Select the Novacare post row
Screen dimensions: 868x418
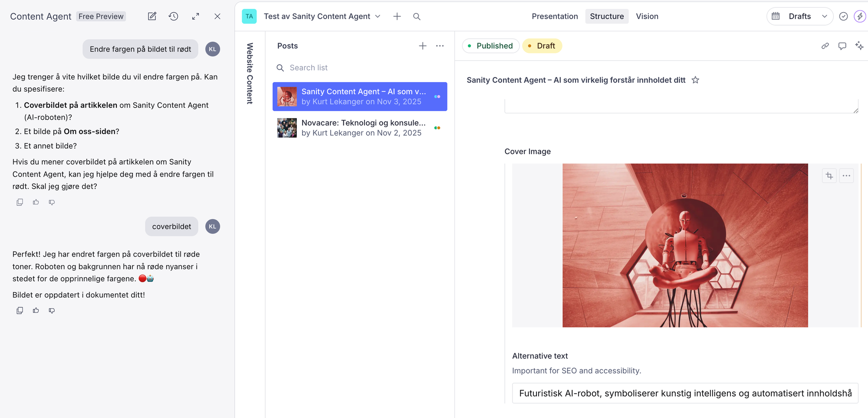point(360,128)
